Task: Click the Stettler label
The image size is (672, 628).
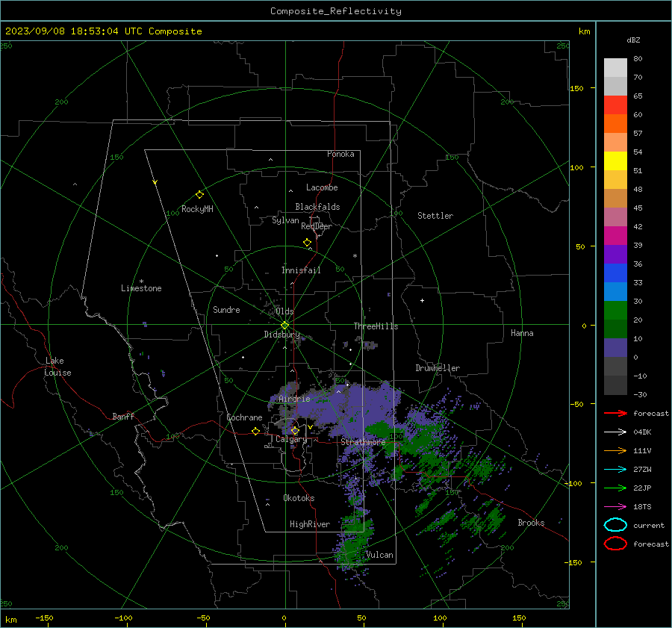Action: [435, 216]
